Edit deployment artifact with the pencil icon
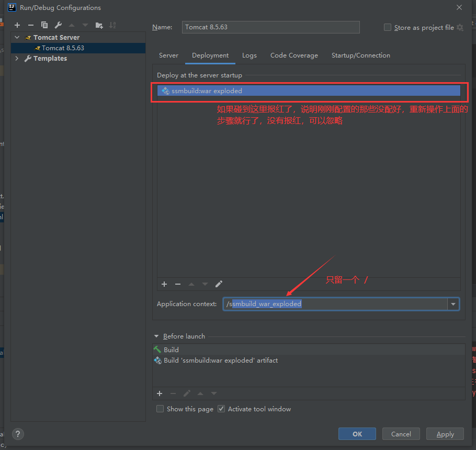Image resolution: width=476 pixels, height=450 pixels. tap(218, 284)
